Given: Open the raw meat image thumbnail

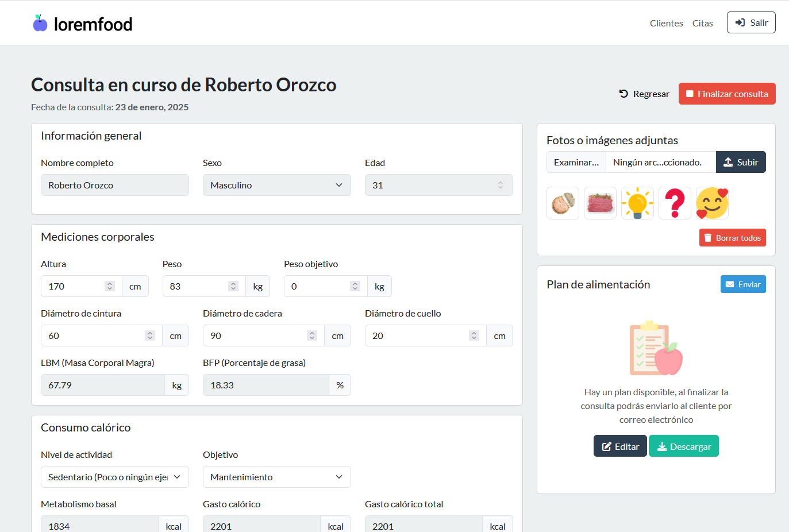Looking at the screenshot, I should [x=600, y=203].
